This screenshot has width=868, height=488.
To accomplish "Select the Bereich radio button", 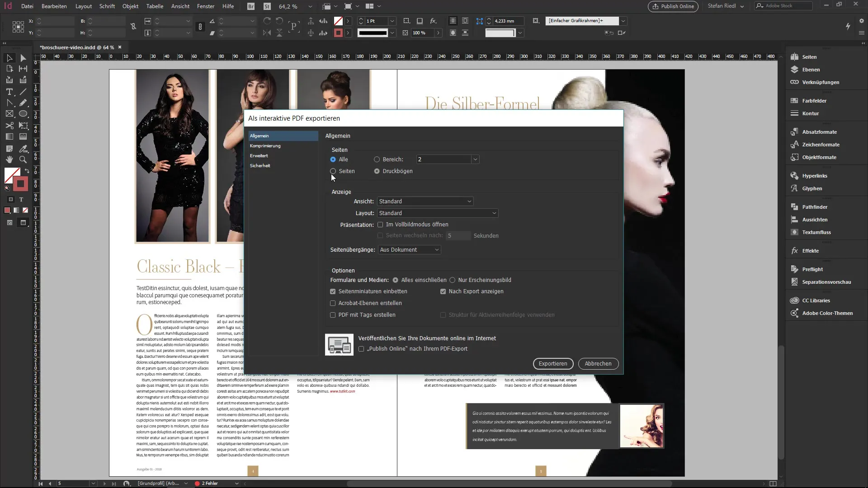I will tap(377, 160).
